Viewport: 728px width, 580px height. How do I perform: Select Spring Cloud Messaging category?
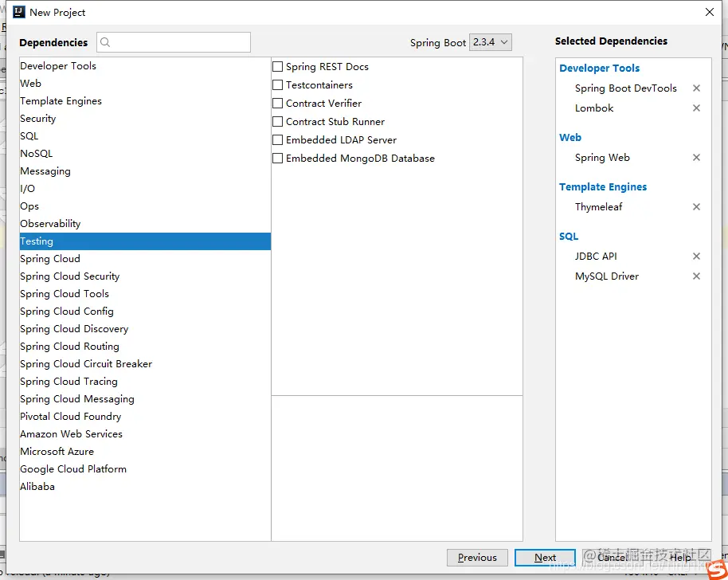(x=145, y=399)
